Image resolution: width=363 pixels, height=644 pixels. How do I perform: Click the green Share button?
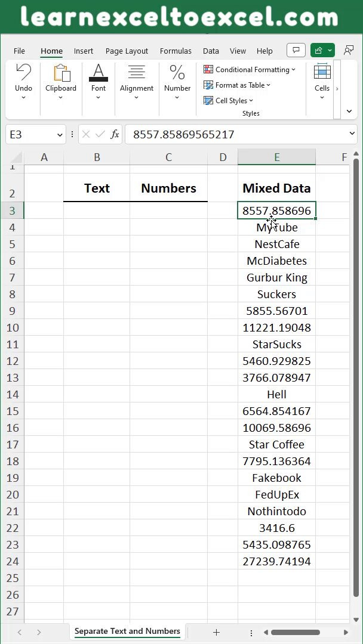click(323, 51)
